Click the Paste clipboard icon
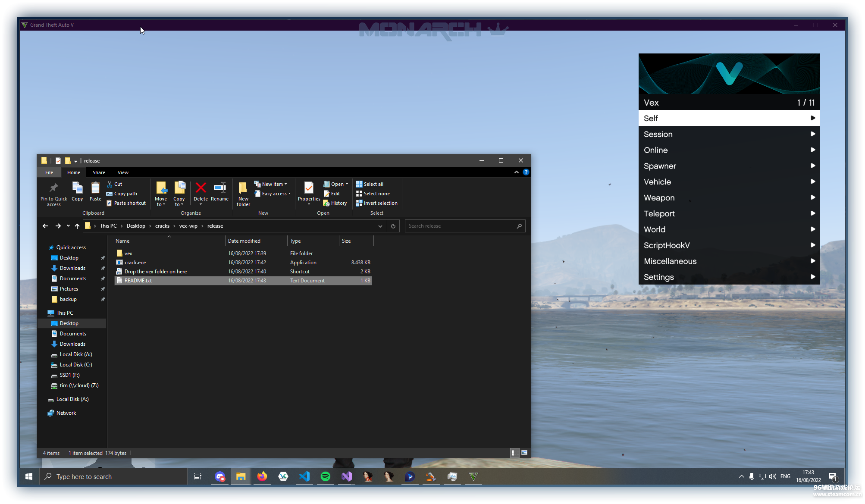 pyautogui.click(x=95, y=188)
